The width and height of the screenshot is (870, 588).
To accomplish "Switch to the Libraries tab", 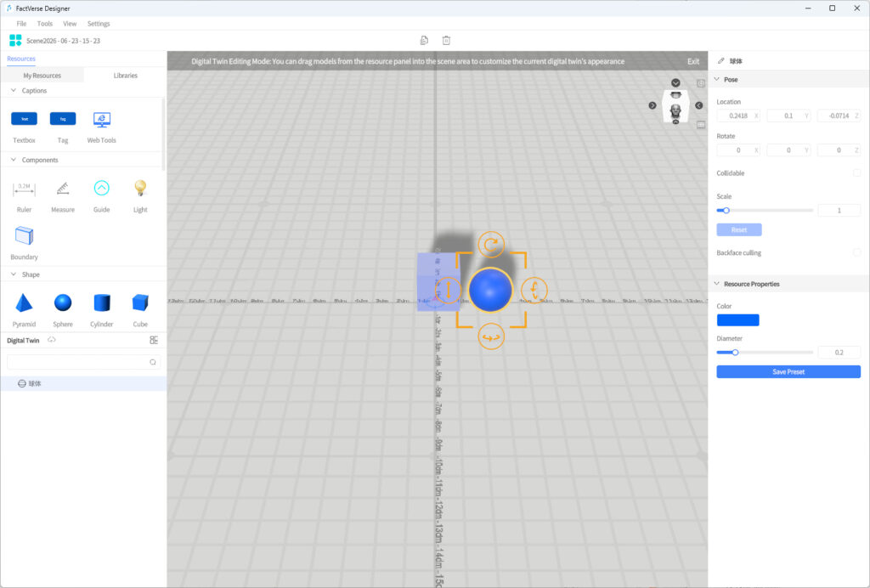I will coord(126,76).
